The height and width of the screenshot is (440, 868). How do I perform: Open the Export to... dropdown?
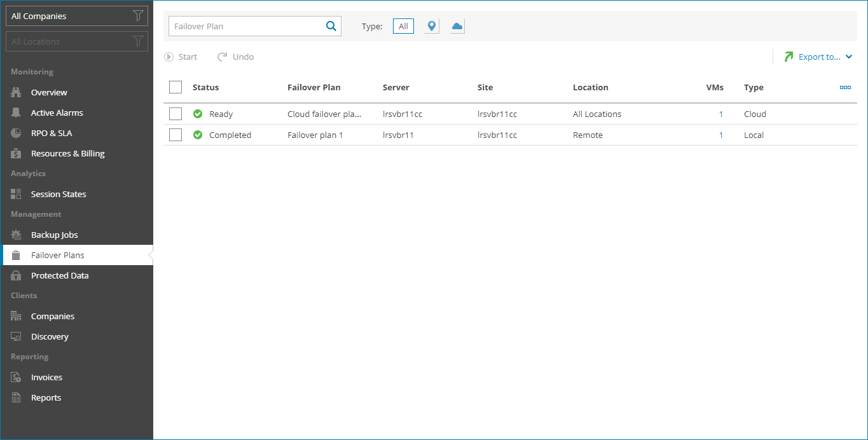point(820,57)
